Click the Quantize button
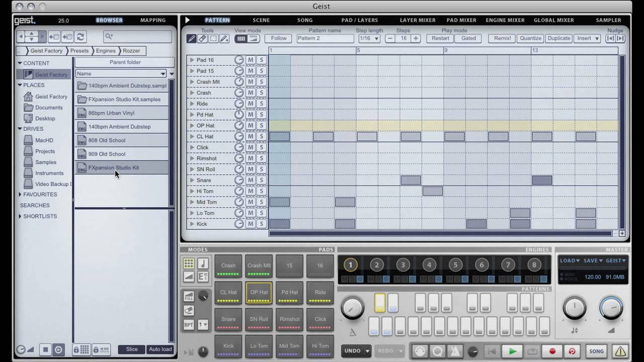 point(530,38)
